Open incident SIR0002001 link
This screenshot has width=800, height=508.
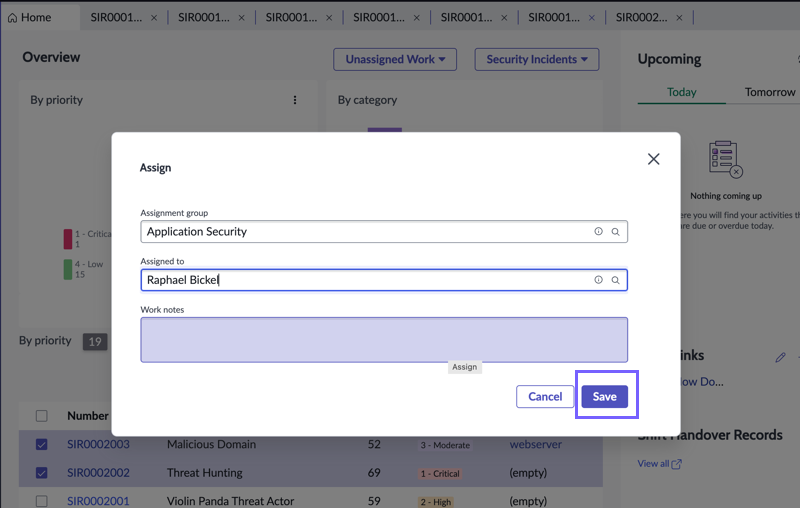98,501
